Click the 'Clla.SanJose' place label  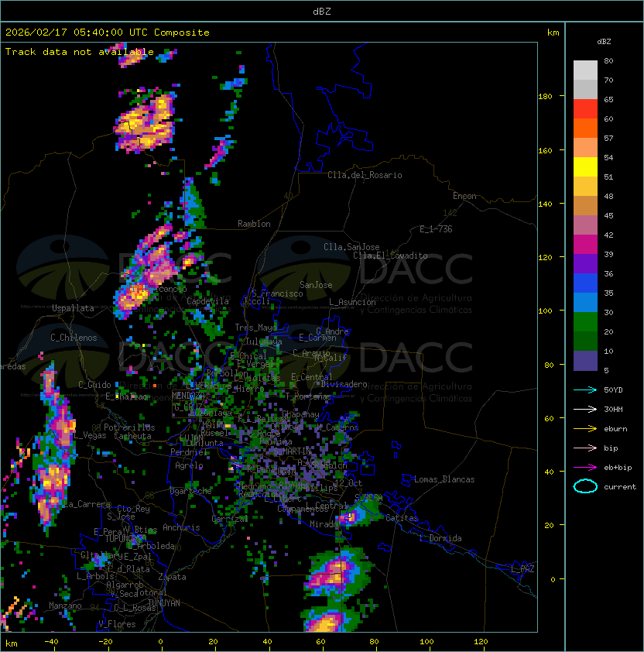[x=351, y=247]
